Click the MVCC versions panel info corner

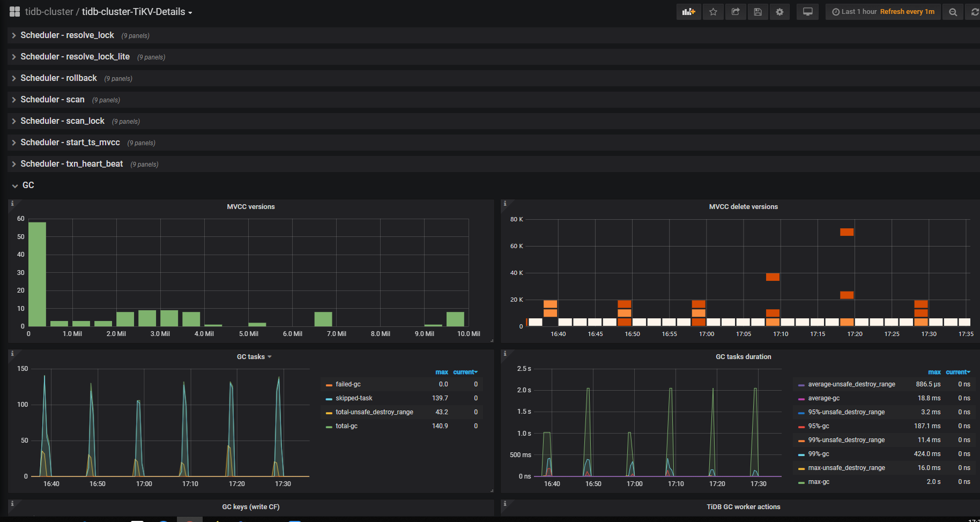pyautogui.click(x=12, y=204)
